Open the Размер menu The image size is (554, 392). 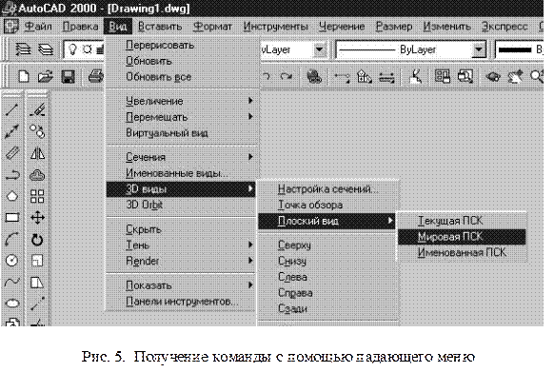pos(393,27)
